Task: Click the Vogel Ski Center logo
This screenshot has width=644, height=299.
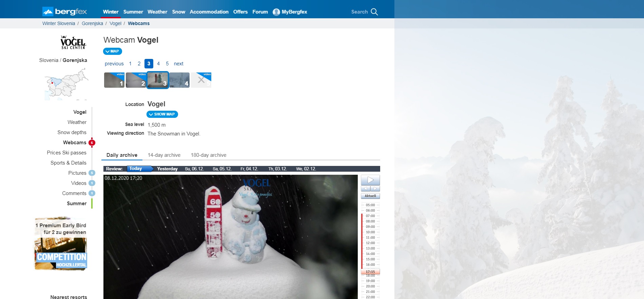Action: (x=73, y=42)
